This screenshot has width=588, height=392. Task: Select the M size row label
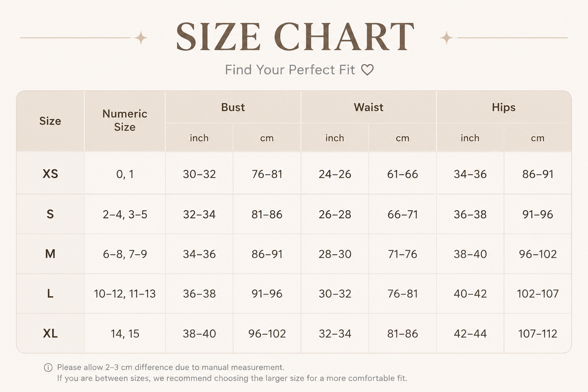pyautogui.click(x=50, y=254)
